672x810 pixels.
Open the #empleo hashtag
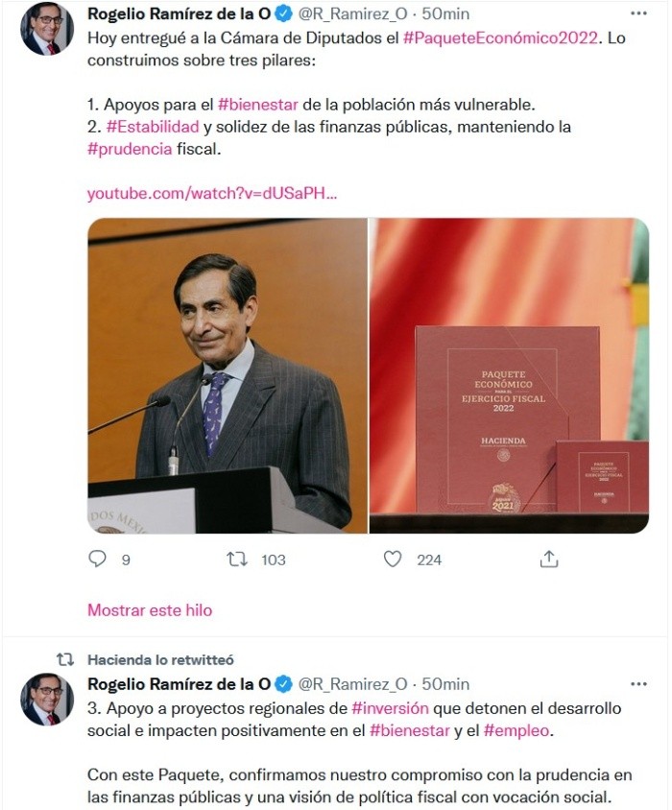(516, 730)
